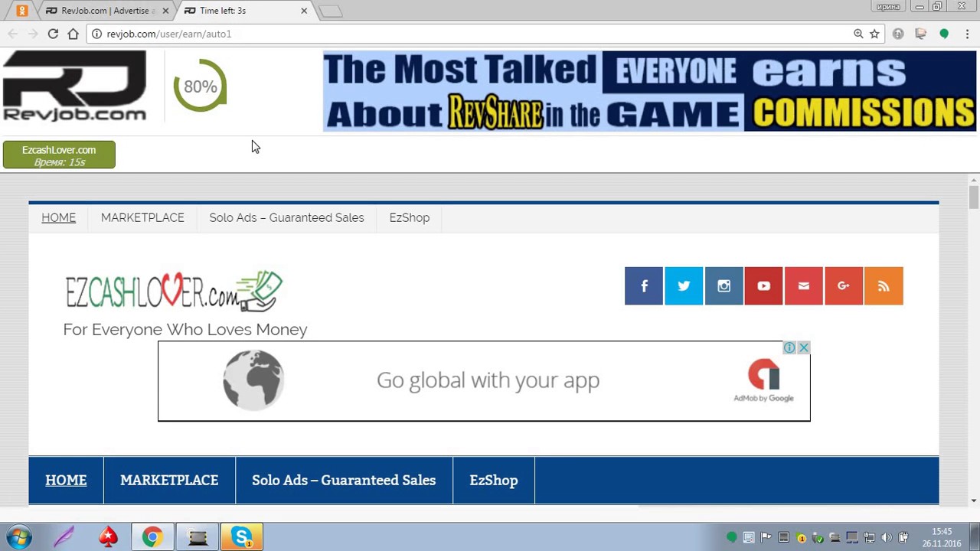Open MARKETPLACE in the blue navigation bar

click(169, 481)
